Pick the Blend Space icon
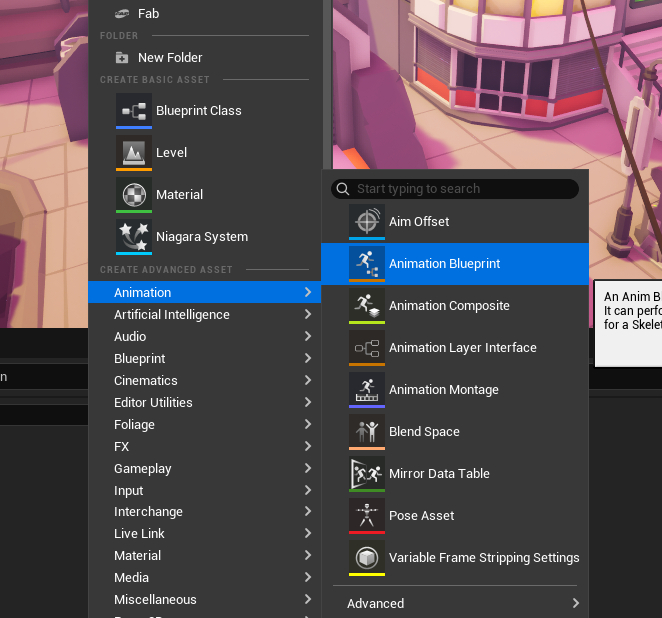Screen dimensions: 662x618 (x=367, y=432)
